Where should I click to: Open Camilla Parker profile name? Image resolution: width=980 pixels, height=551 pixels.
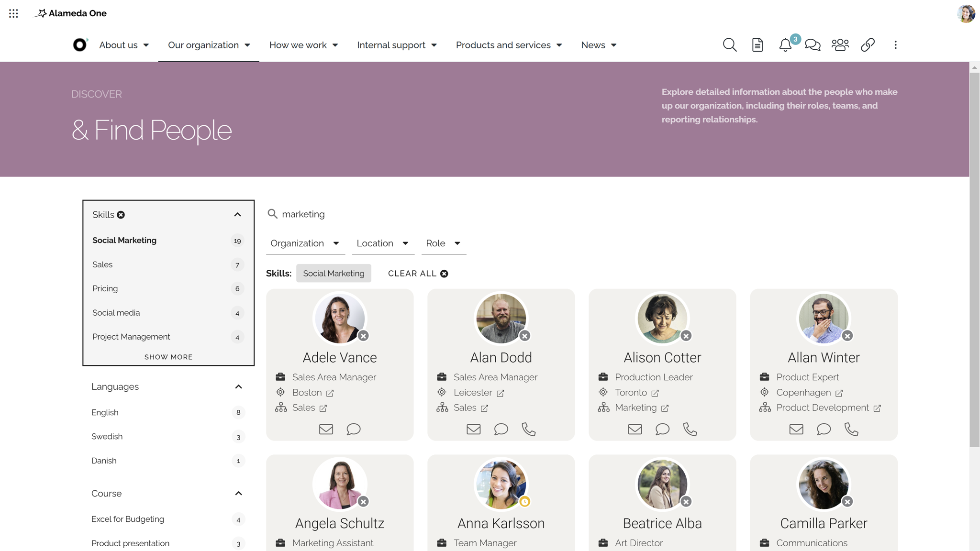click(824, 523)
